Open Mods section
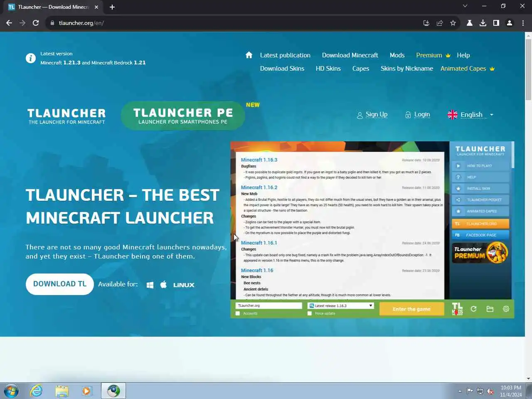 pos(397,55)
